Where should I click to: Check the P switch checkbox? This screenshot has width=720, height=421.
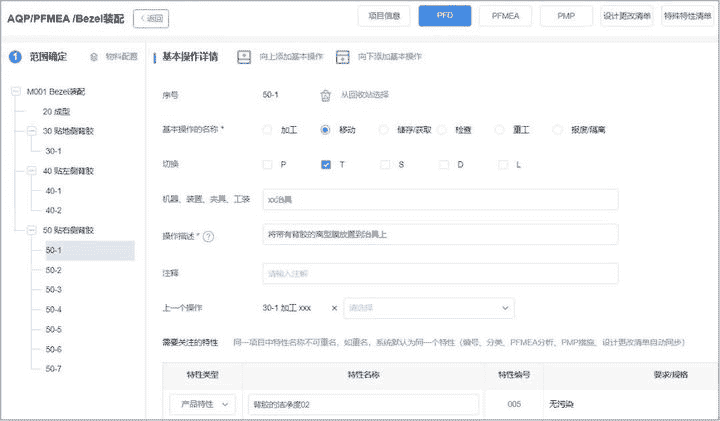coord(267,164)
